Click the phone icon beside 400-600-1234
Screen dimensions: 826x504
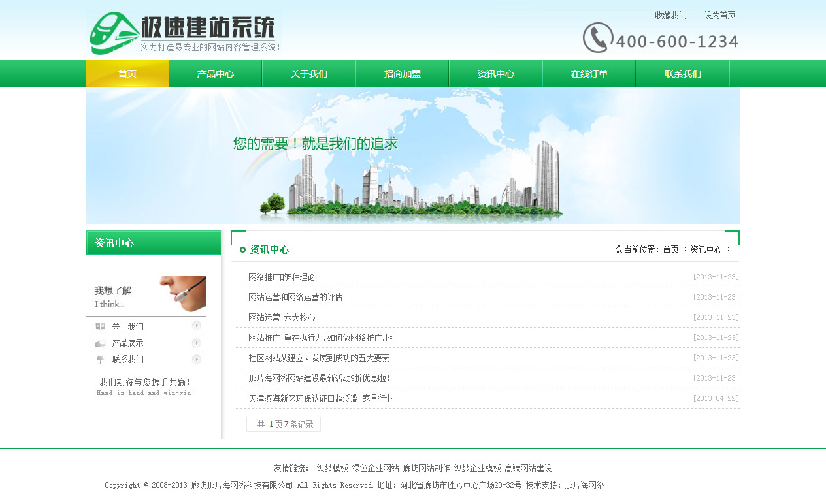tap(597, 38)
